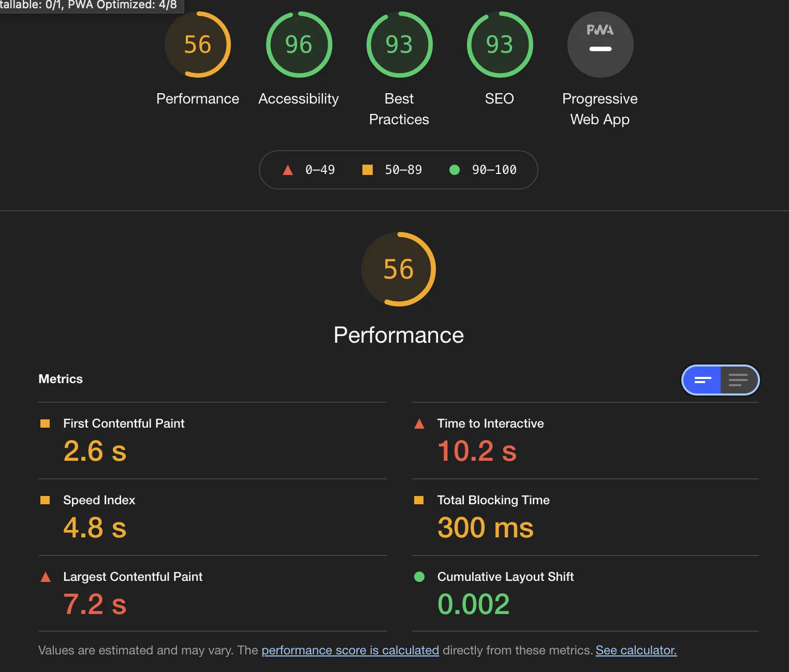Click the Accessibility score gauge 96
This screenshot has width=789, height=672.
tap(299, 45)
